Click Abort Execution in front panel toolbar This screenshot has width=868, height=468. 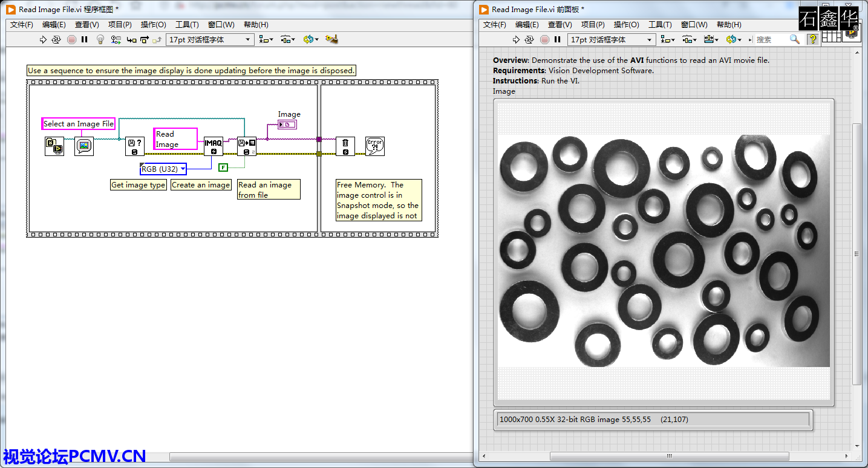point(544,39)
